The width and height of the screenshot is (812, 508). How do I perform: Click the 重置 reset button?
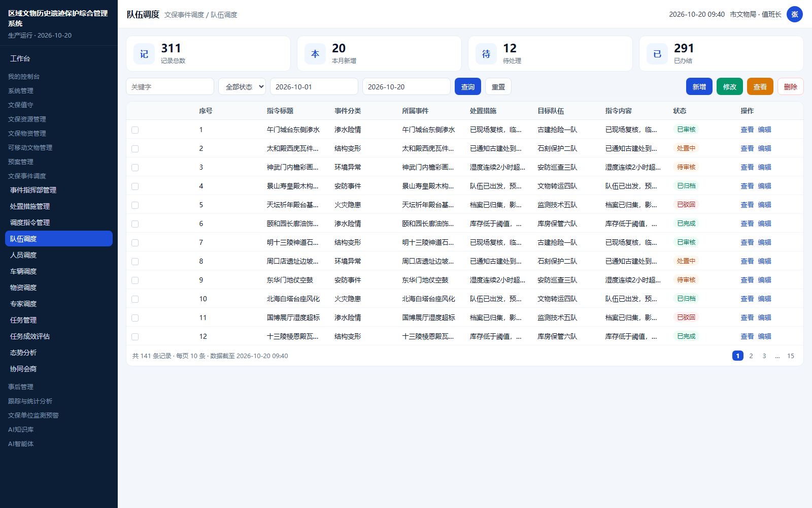pyautogui.click(x=498, y=86)
